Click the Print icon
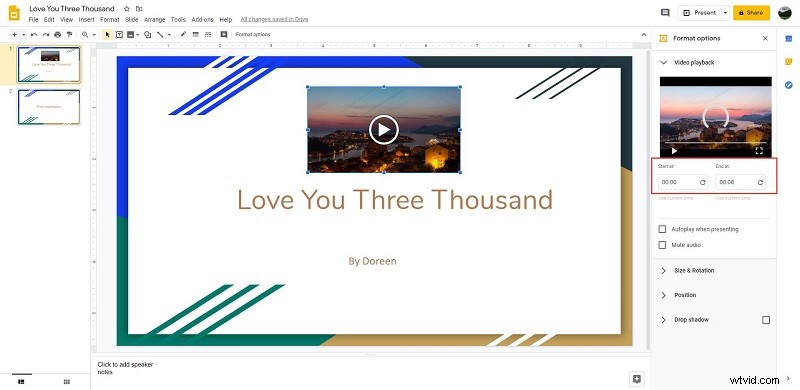Screen dimensions: 800x390 [58, 35]
